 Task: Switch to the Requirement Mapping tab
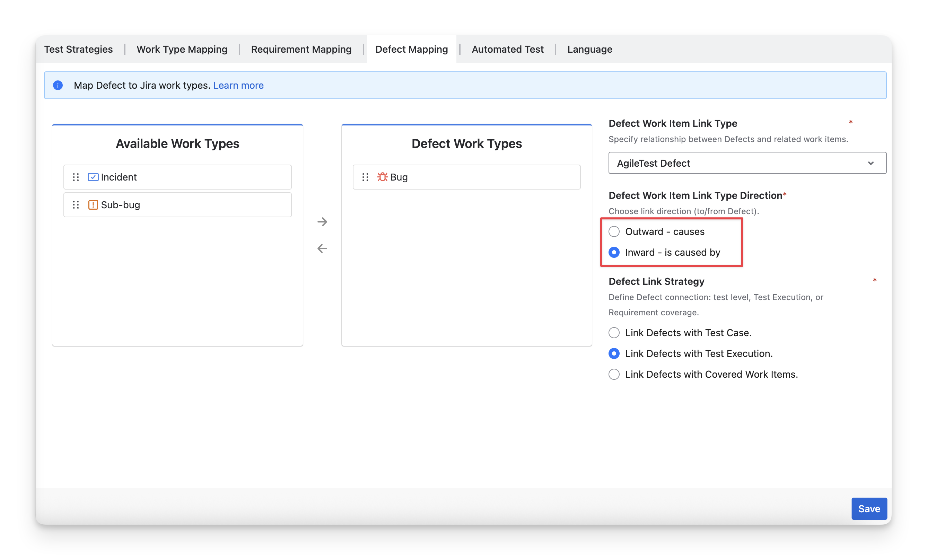click(x=301, y=49)
